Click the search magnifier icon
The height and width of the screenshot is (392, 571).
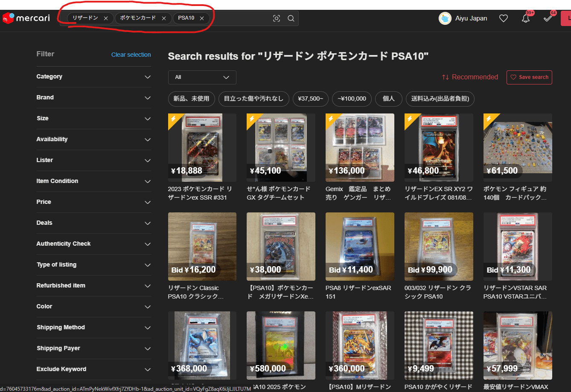[291, 18]
